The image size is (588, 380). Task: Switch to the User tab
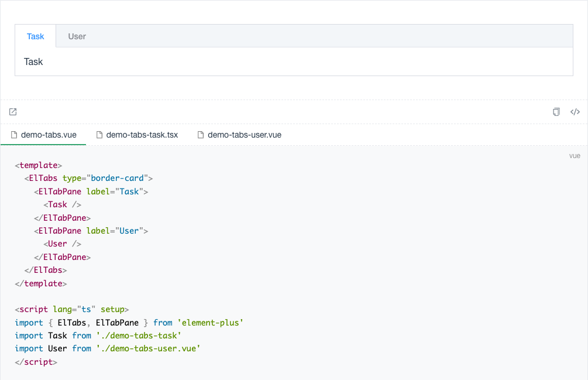77,36
